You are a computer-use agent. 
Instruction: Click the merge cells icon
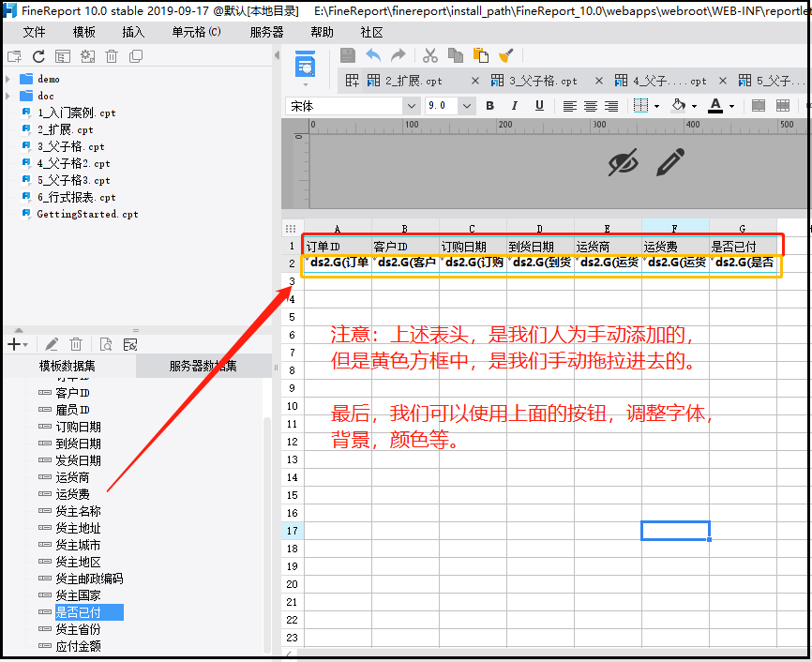point(759,106)
